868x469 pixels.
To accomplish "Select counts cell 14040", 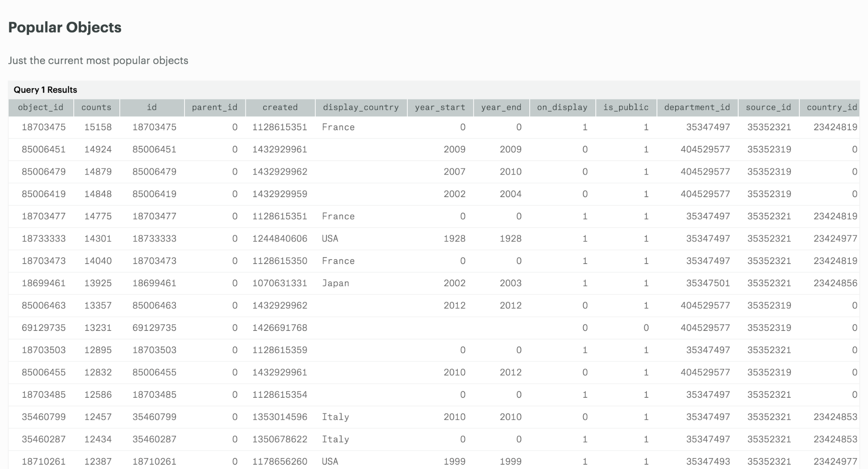I will pyautogui.click(x=98, y=261).
